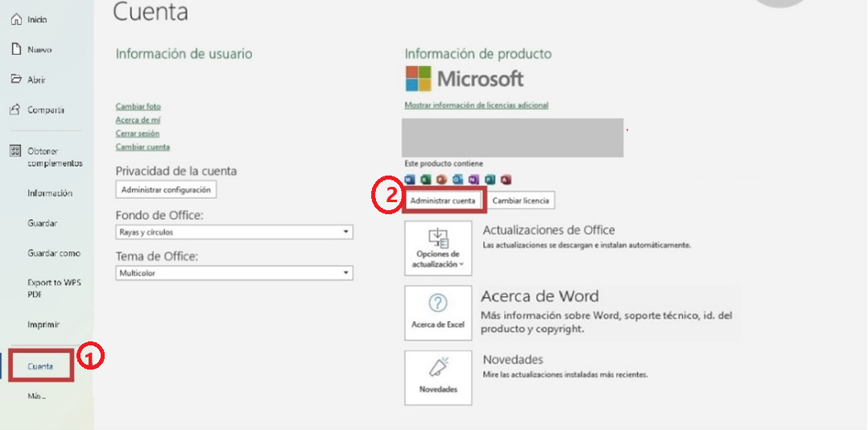Image resolution: width=868 pixels, height=430 pixels.
Task: Select Cuenta in the left menu
Action: (40, 366)
